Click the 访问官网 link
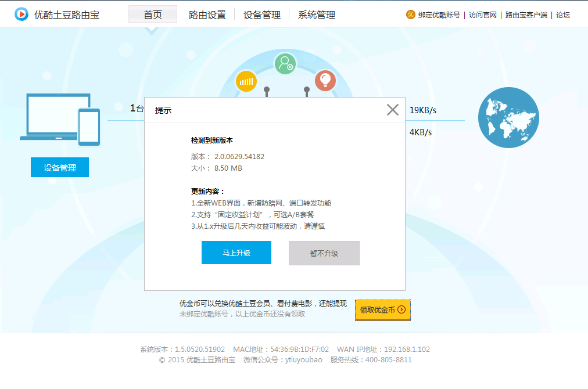This screenshot has height=389, width=588. [x=483, y=15]
